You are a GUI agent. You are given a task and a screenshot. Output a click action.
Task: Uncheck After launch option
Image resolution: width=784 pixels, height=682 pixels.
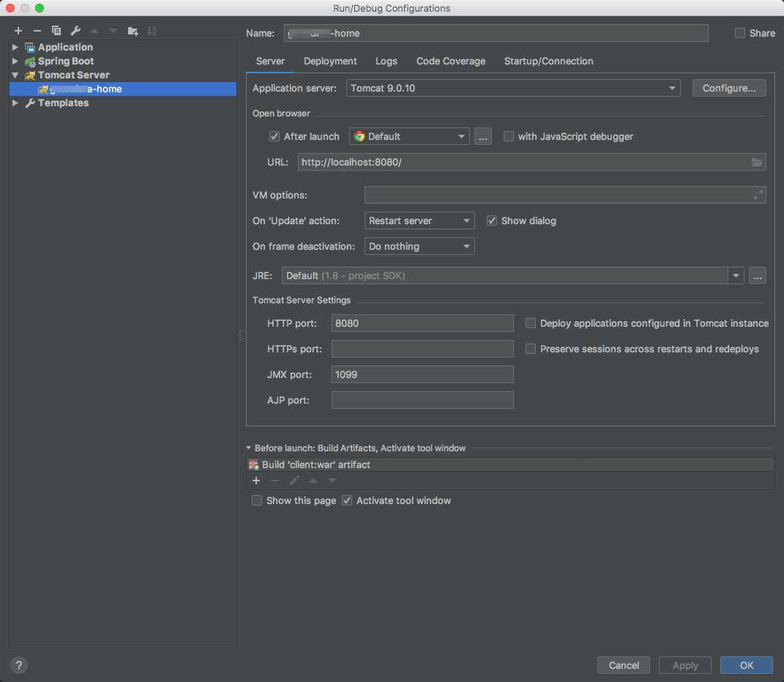tap(274, 136)
